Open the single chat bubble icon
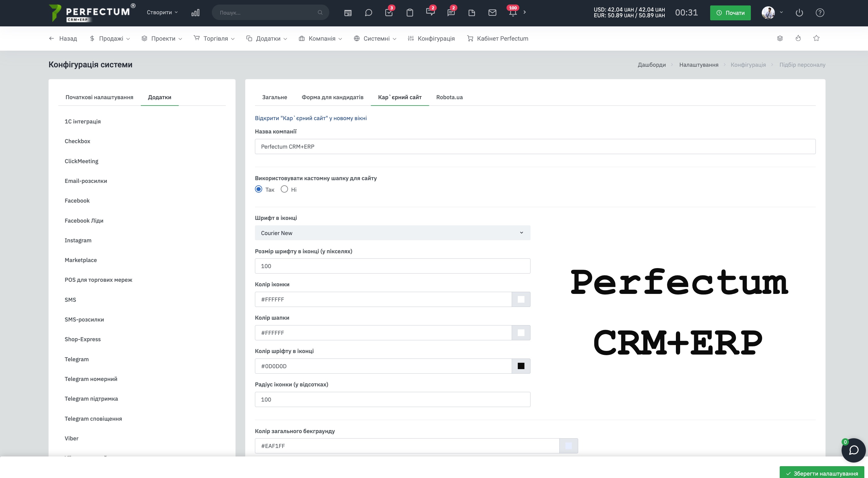Image resolution: width=868 pixels, height=478 pixels. click(369, 13)
